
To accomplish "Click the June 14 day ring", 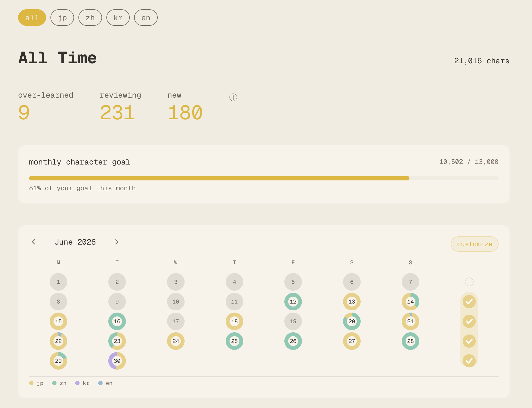I will coord(411,302).
